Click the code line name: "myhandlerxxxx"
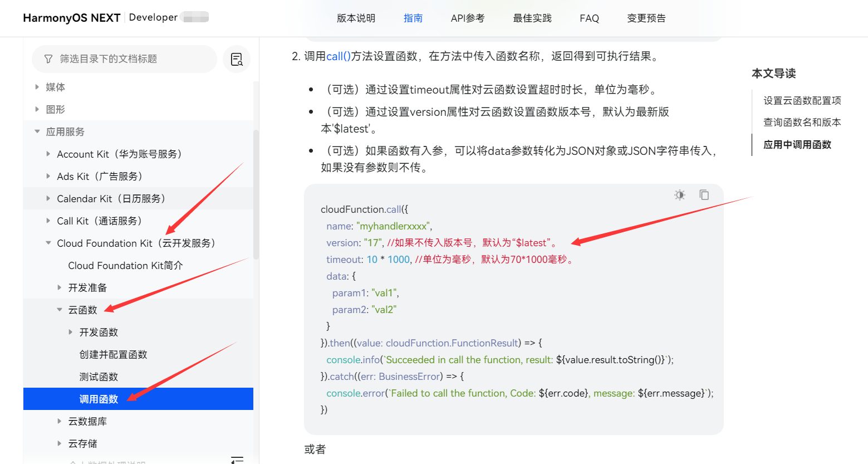The height and width of the screenshot is (464, 868). click(x=379, y=226)
